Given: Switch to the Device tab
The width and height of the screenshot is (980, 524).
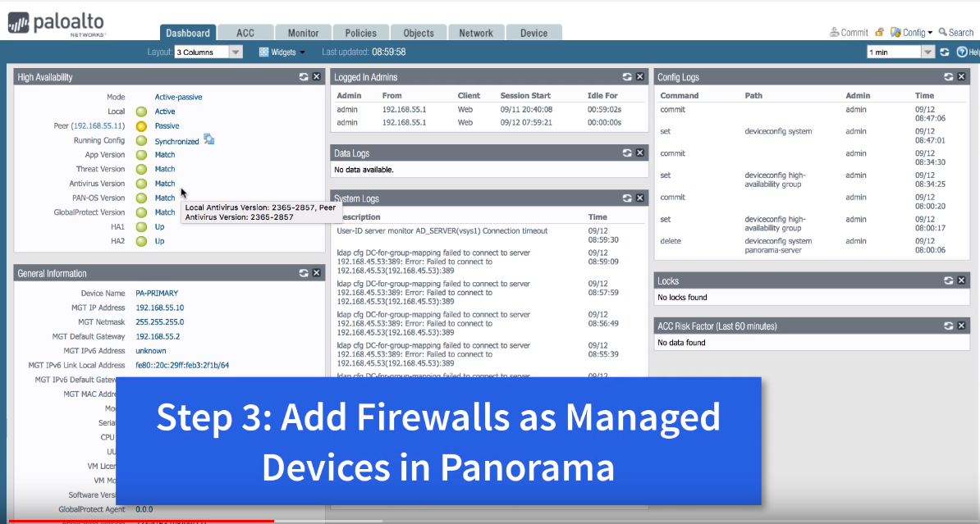Looking at the screenshot, I should coord(534,33).
